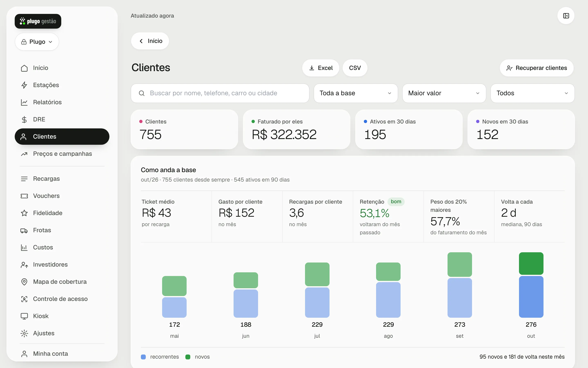
Task: Click the Frotas truck icon
Action: (x=24, y=230)
